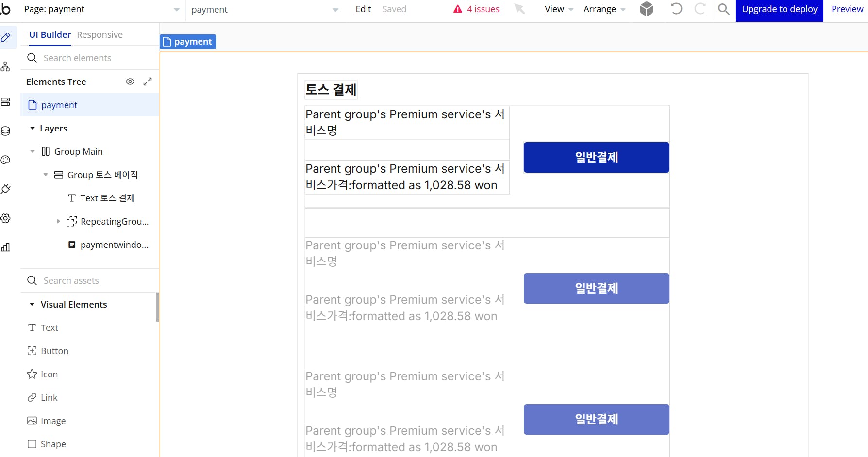Toggle Elements Tree visibility eye icon
The image size is (868, 457).
click(130, 82)
